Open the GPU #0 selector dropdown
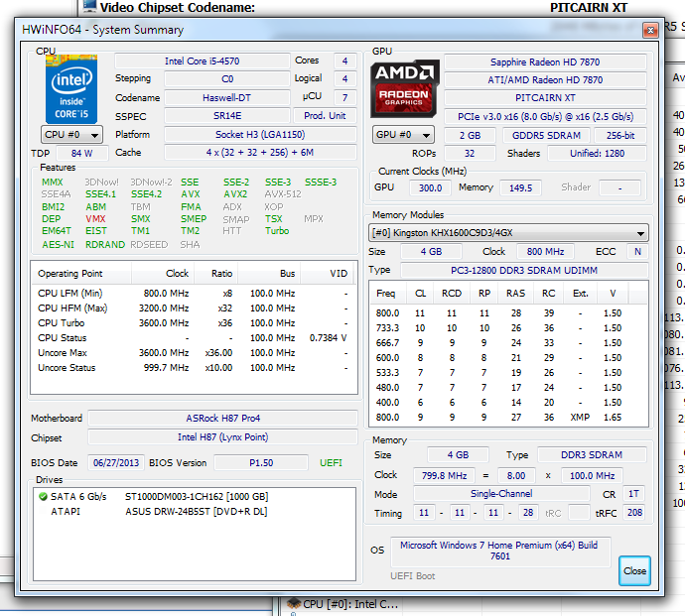The width and height of the screenshot is (685, 616). (404, 135)
